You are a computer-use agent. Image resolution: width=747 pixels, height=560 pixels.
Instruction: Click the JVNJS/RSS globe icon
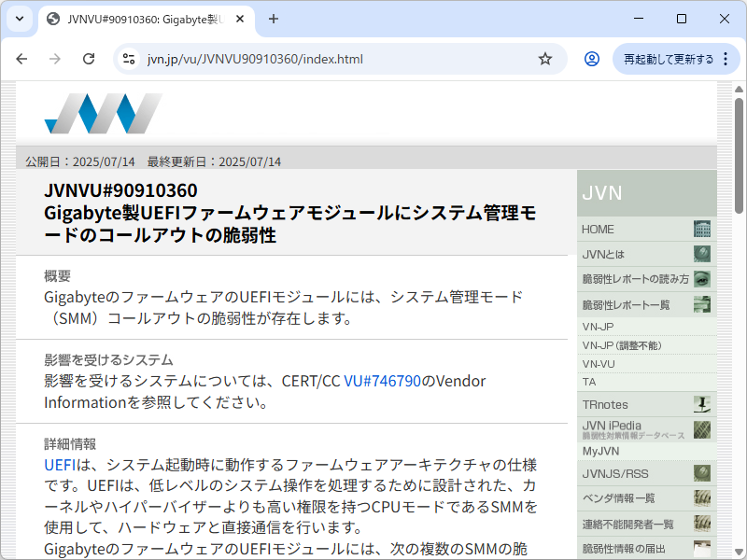pos(702,473)
